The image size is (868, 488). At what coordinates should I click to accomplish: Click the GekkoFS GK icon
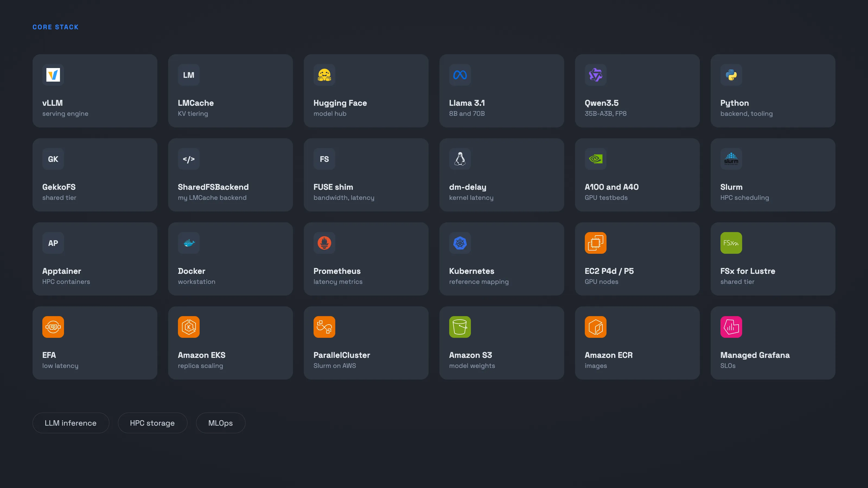[x=53, y=159]
